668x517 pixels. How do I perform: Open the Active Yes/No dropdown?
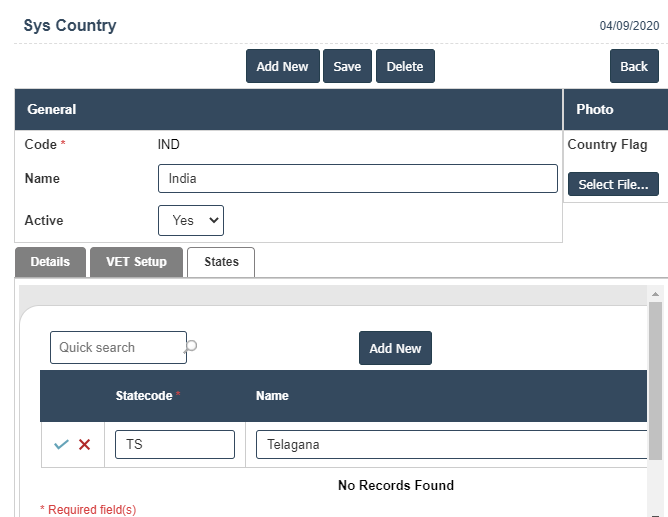[x=190, y=220]
